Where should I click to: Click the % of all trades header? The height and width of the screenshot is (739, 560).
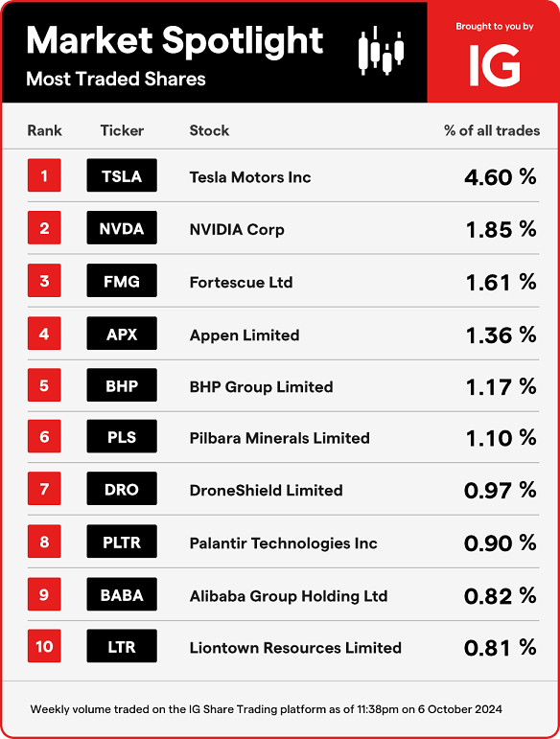[492, 130]
